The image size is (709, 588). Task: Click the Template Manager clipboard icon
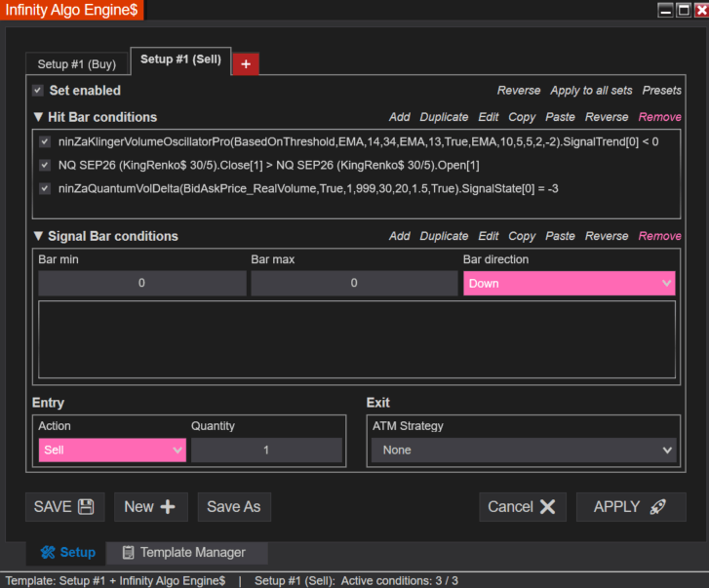click(129, 552)
